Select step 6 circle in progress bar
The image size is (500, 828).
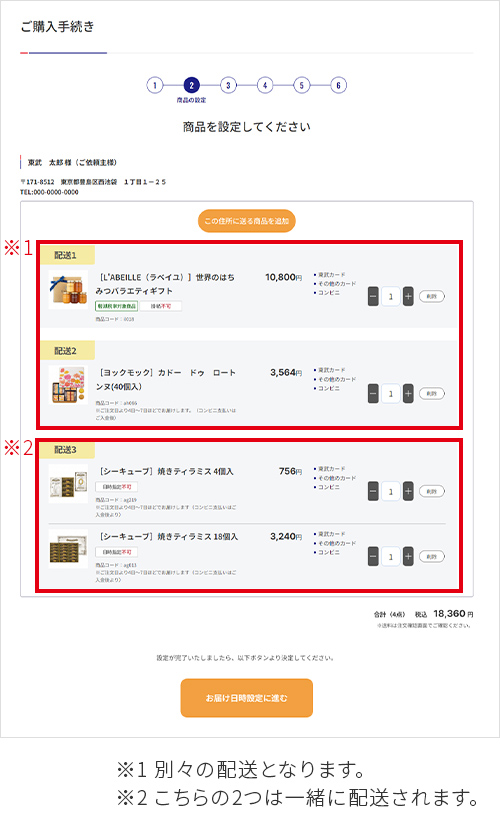pyautogui.click(x=338, y=85)
